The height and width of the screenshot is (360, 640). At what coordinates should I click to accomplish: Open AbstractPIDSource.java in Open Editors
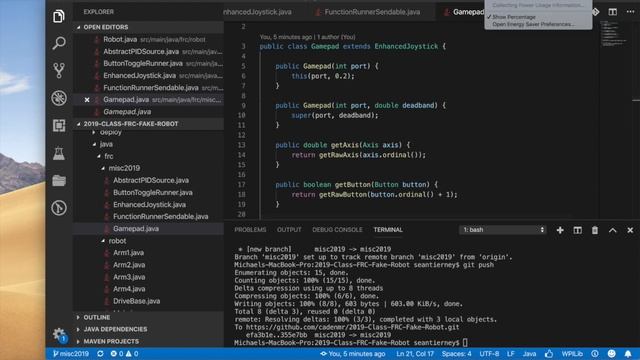pos(149,51)
